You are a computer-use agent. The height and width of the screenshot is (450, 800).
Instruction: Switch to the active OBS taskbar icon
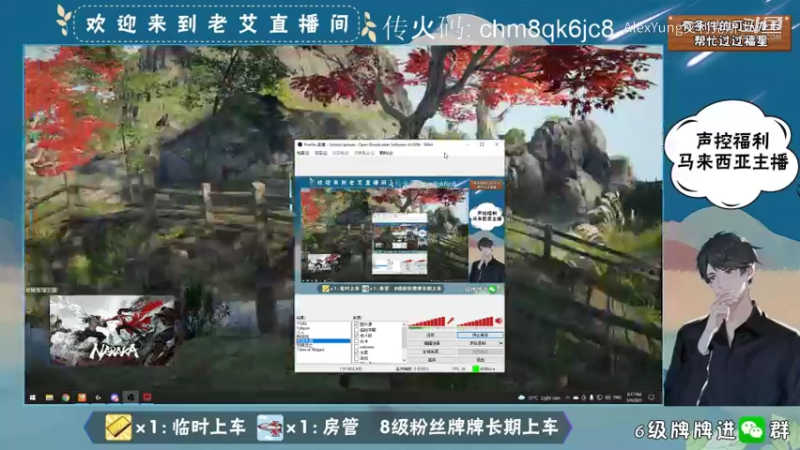(131, 397)
